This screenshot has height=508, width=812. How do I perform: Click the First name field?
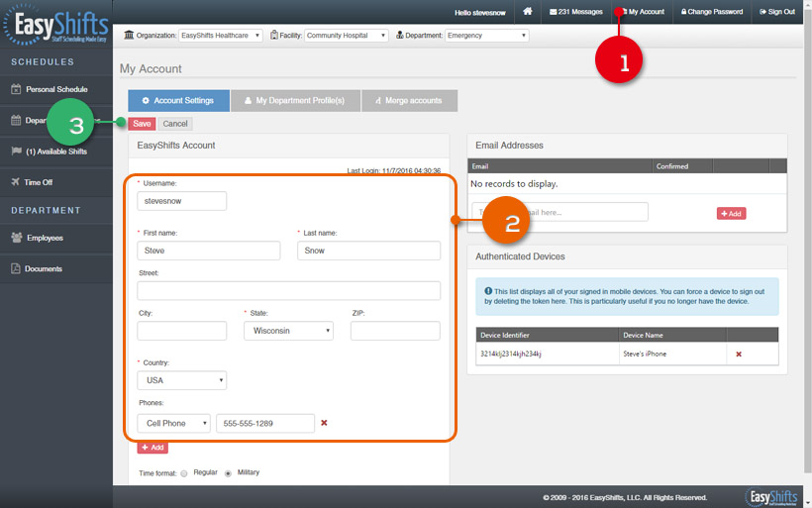[209, 251]
